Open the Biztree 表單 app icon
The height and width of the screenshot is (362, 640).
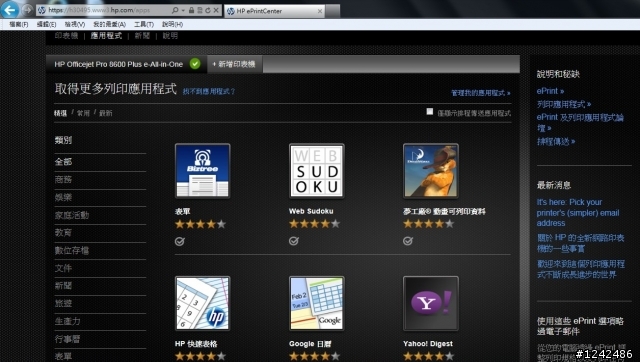click(202, 171)
